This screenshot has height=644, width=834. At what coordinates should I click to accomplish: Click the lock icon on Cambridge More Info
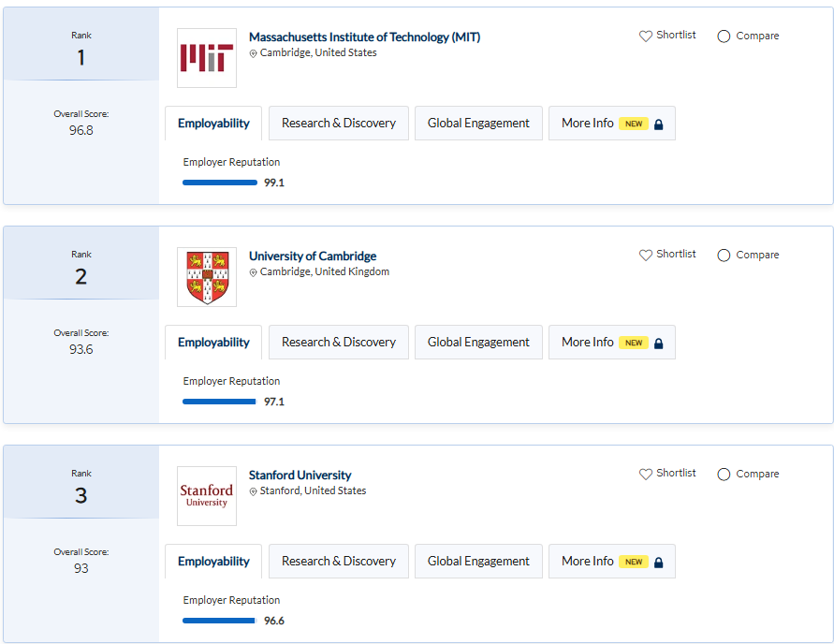coord(658,344)
